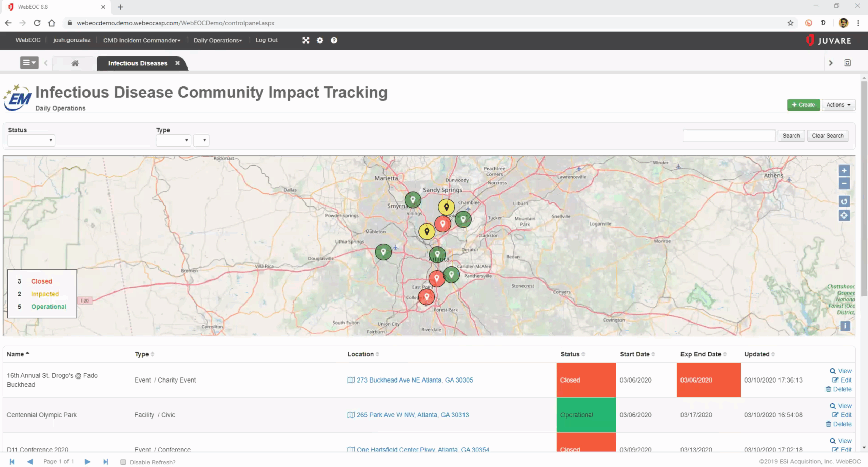Viewport: 868px width, 467px height.
Task: Open the 273 Buckhead Ave NE location link
Action: tap(414, 380)
